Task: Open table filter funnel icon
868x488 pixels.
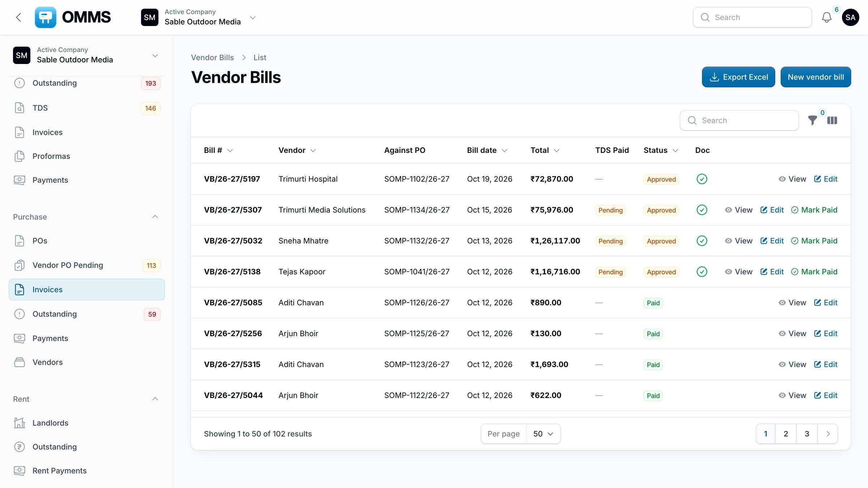Action: [812, 120]
